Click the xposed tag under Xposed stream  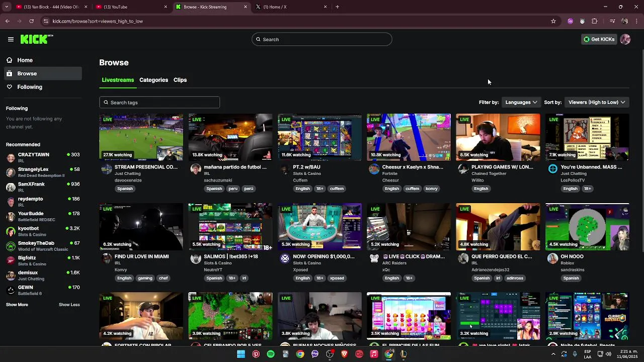(337, 278)
